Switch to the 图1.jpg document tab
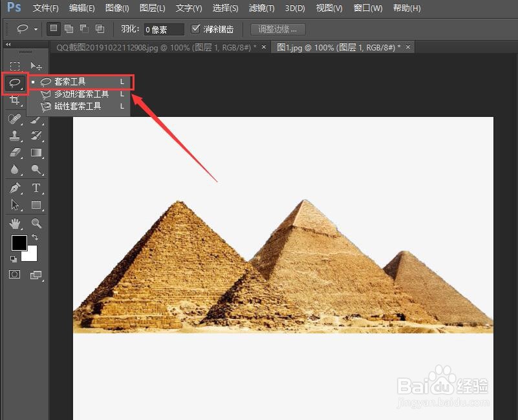Screen dimensions: 518x420 pyautogui.click(x=334, y=47)
